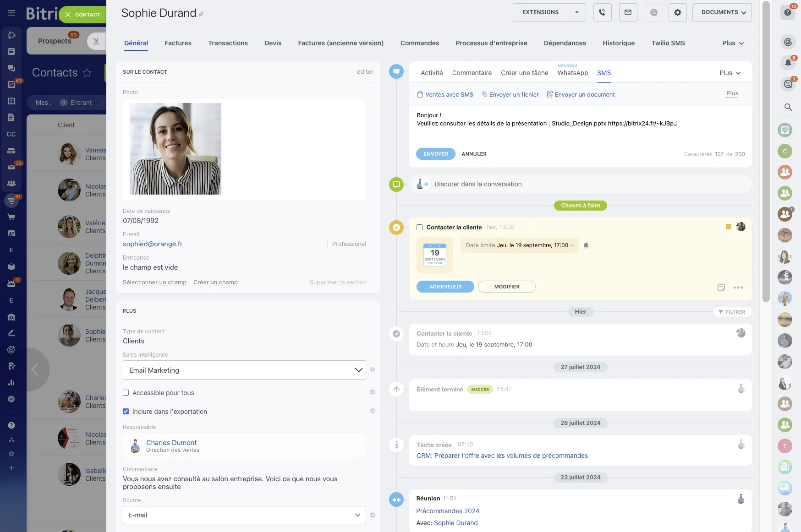This screenshot has height=532, width=801.
Task: Open the Documents dropdown button
Action: click(722, 12)
